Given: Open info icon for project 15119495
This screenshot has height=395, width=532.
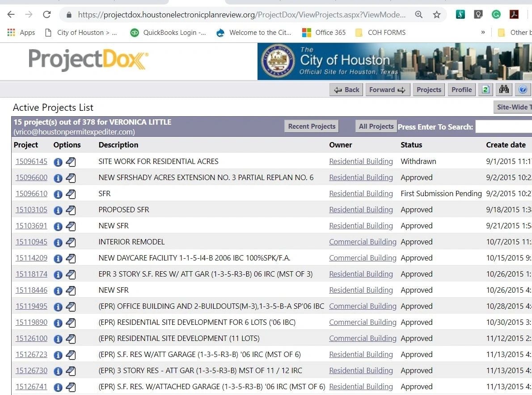Looking at the screenshot, I should [58, 307].
